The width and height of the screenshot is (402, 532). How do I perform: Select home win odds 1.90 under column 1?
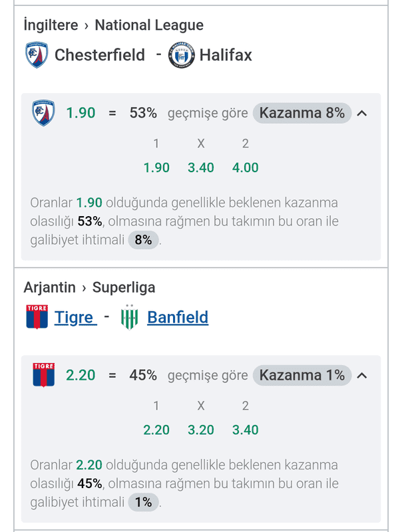pos(156,168)
